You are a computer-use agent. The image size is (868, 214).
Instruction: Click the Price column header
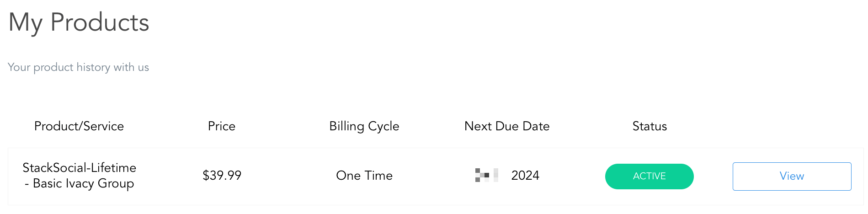pos(222,126)
